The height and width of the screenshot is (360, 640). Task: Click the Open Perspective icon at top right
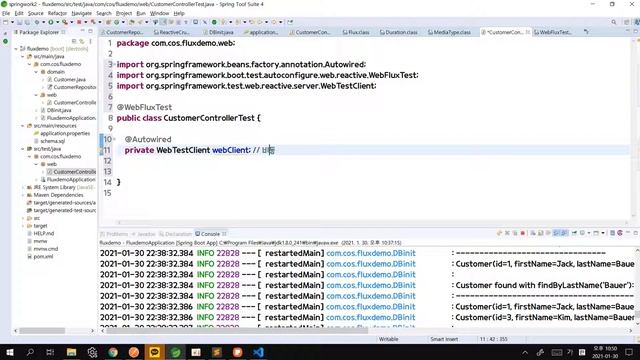pos(627,22)
